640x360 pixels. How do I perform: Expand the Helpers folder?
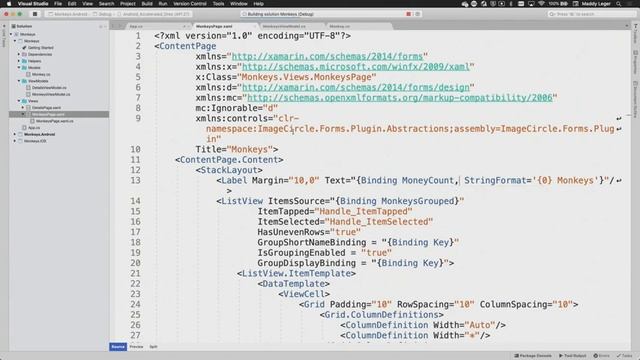point(18,61)
